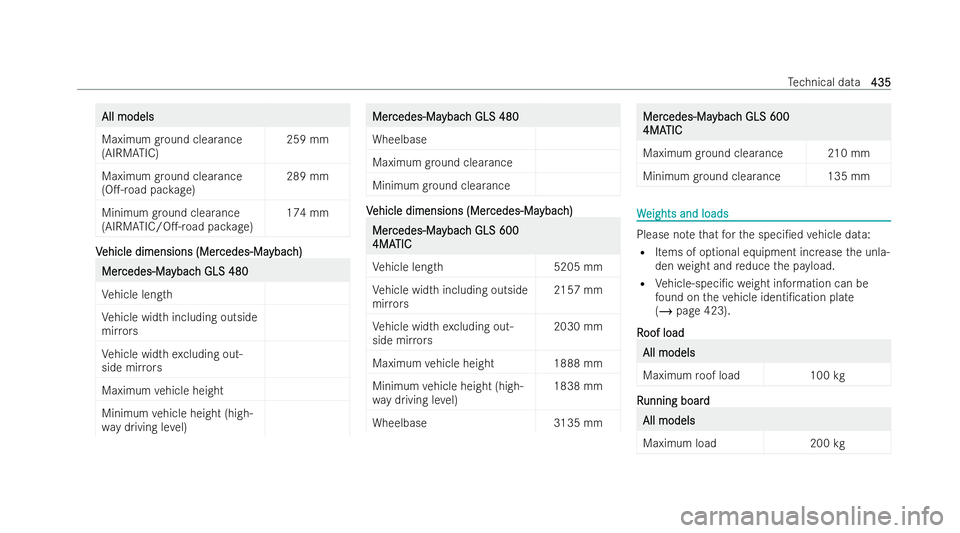Click 'All models' header of Roof load table
The width and height of the screenshot is (960, 533).
coord(669,352)
